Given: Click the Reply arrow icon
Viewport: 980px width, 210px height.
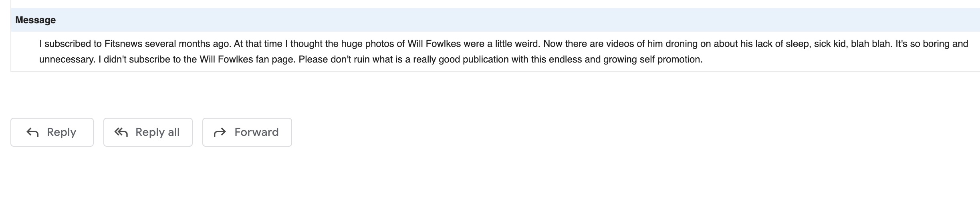Looking at the screenshot, I should (x=32, y=132).
